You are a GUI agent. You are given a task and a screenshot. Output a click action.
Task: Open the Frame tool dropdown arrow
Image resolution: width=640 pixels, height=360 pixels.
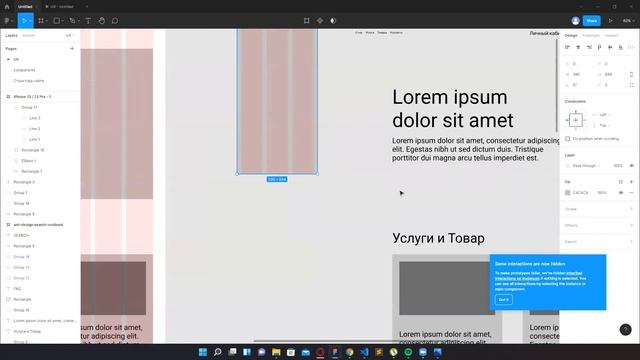[47, 21]
